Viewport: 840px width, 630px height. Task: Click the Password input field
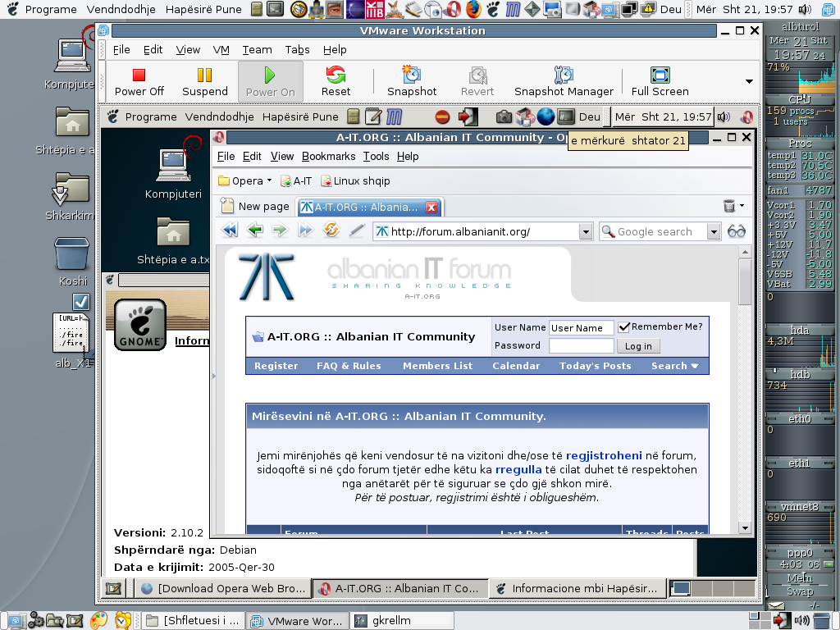click(582, 346)
